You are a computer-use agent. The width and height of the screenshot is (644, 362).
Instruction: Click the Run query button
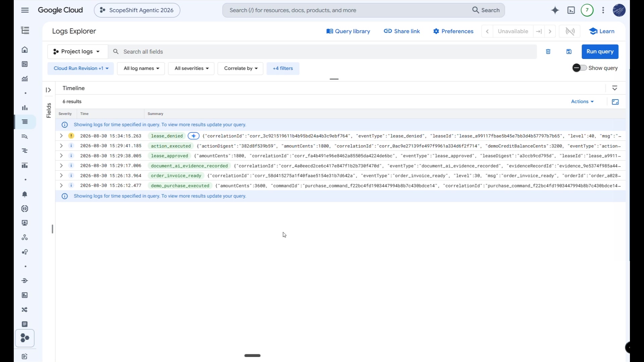pos(600,52)
